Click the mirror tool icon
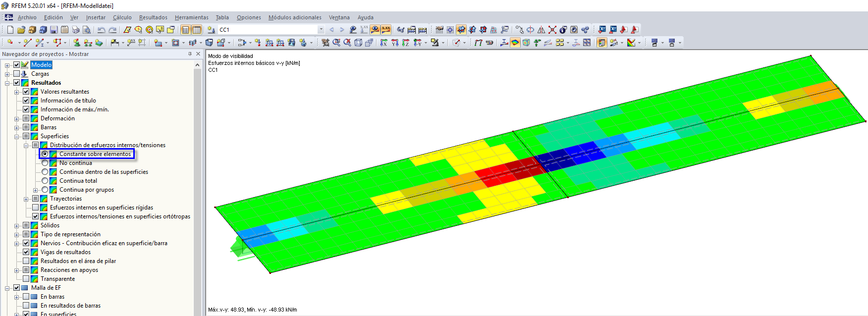This screenshot has width=868, height=316. pos(541,30)
